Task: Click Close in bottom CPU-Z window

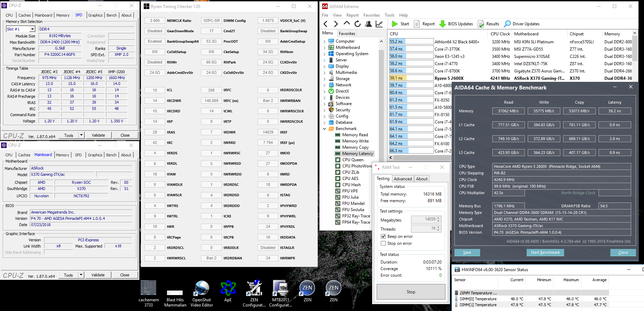Action: click(x=125, y=275)
